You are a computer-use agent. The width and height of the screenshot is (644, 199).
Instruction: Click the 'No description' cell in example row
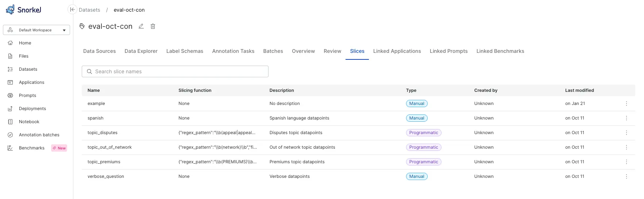pos(285,104)
